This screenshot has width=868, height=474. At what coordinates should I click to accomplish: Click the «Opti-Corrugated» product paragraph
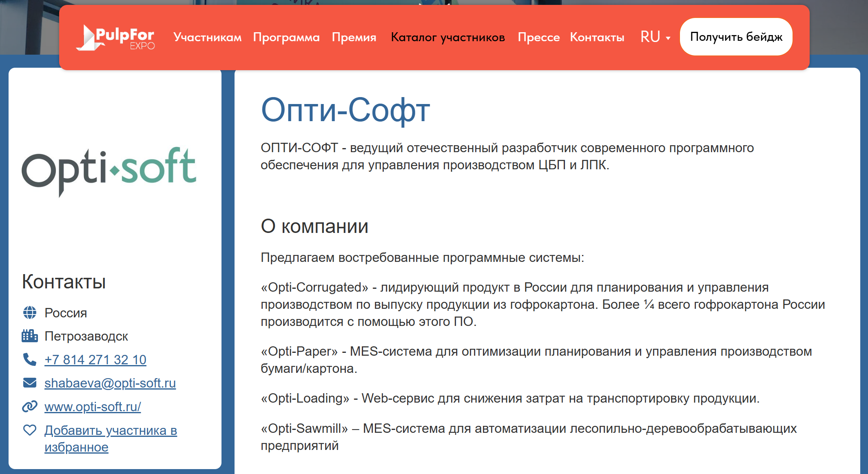coord(543,304)
